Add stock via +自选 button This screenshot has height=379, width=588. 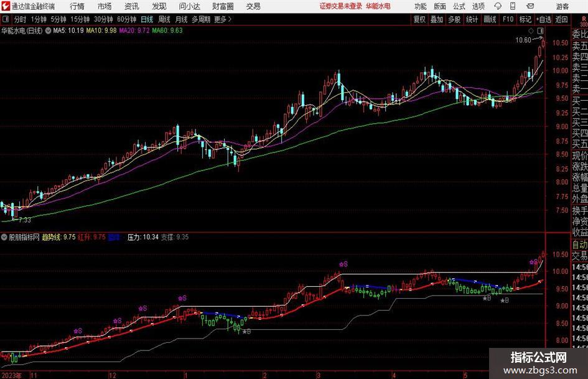coord(544,19)
